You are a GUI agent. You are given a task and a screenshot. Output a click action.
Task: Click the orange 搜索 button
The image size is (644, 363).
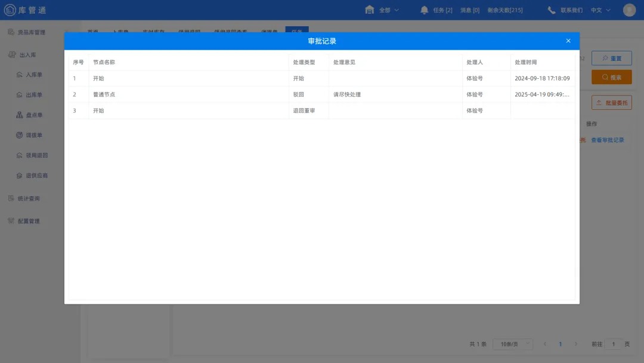coord(611,77)
